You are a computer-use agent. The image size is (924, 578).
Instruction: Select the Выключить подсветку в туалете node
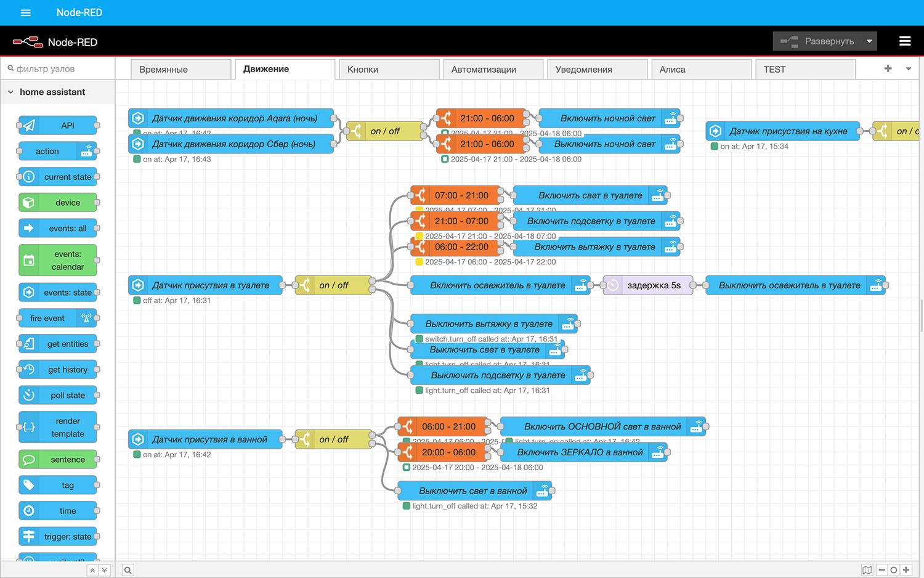(500, 375)
